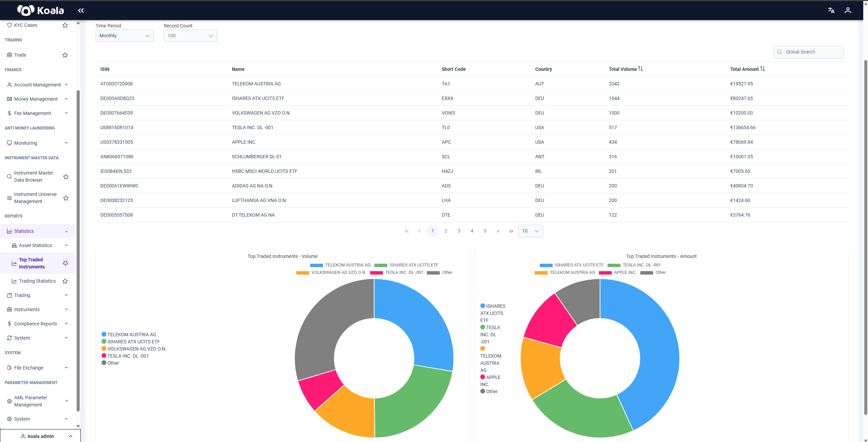868x442 pixels.
Task: Sort by Total Volume arrows icon
Action: click(640, 69)
